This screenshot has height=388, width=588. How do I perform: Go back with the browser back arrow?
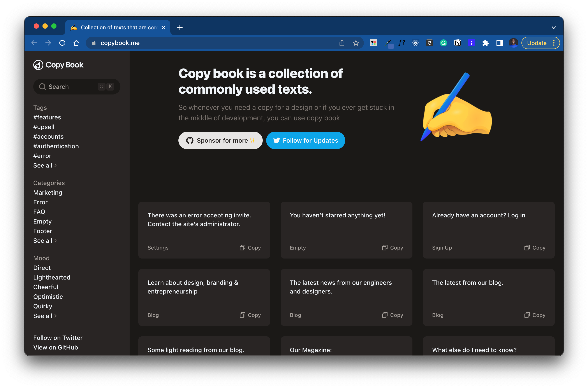tap(34, 43)
